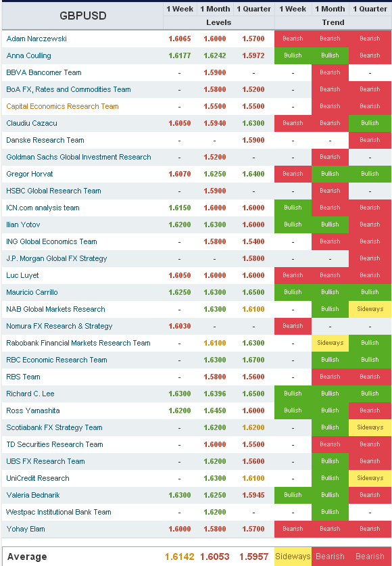Click Capital Economics 1 Month level 1.5500
Screen dimensions: 392x566
pos(215,106)
